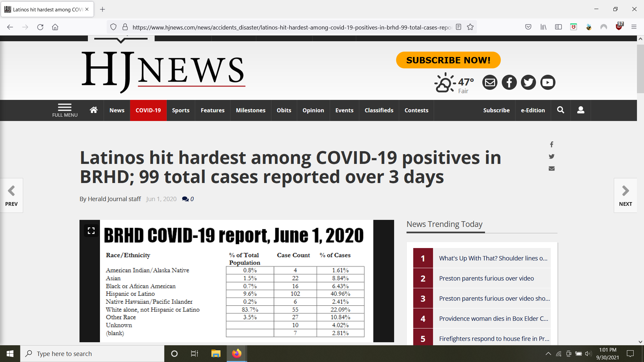The image size is (644, 362).
Task: Open the COVID-19 nav tab
Action: click(x=148, y=110)
